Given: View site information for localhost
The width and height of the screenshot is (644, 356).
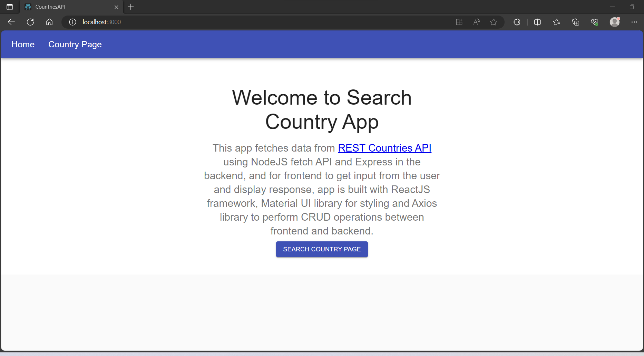Looking at the screenshot, I should [72, 22].
